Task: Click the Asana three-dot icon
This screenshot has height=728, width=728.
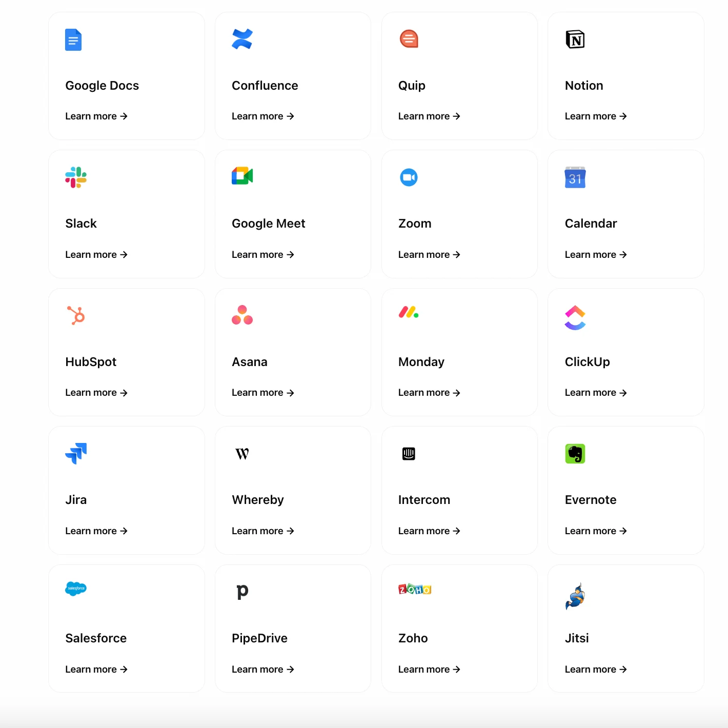Action: click(x=242, y=315)
